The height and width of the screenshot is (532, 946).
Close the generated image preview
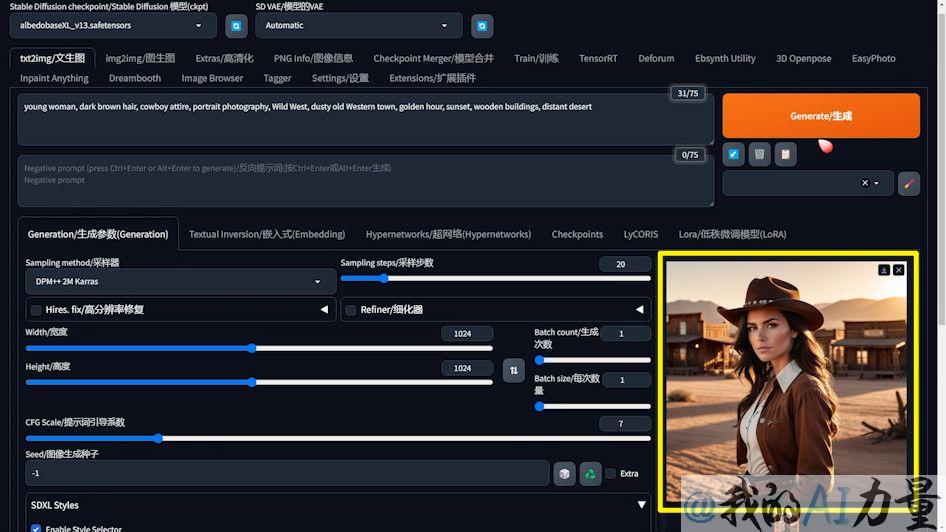point(898,270)
